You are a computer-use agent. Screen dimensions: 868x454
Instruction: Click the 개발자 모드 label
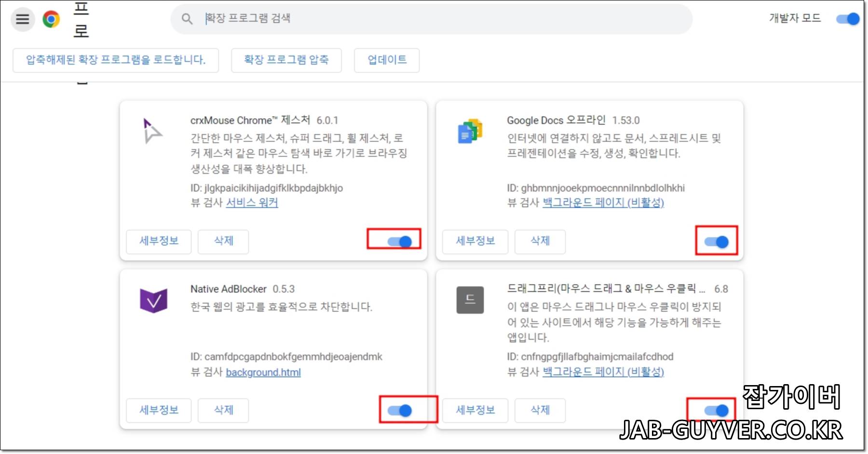coord(795,18)
